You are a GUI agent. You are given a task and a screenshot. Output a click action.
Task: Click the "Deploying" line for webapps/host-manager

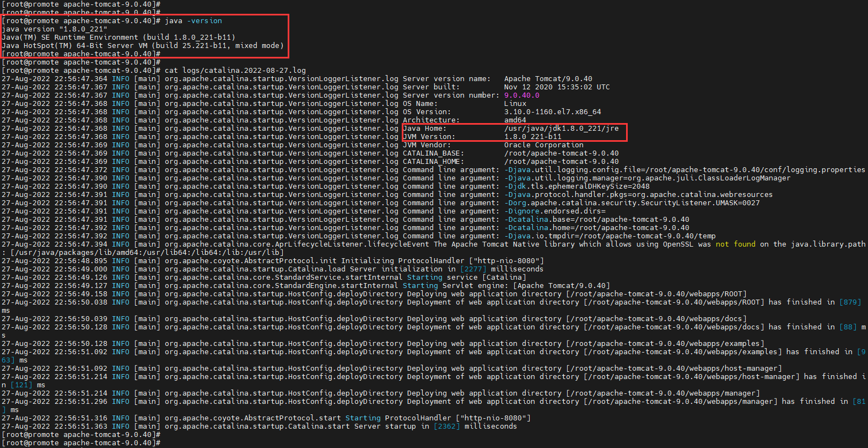[x=595, y=369]
